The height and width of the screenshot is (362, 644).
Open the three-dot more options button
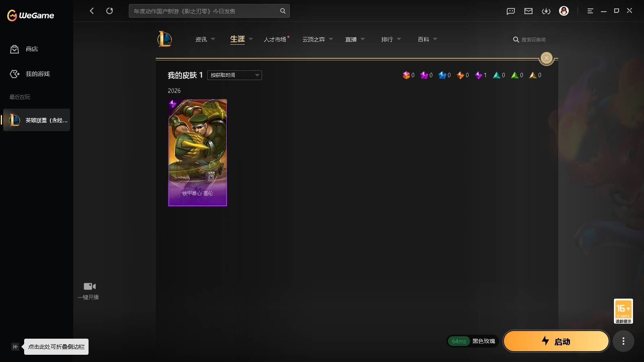click(x=623, y=341)
